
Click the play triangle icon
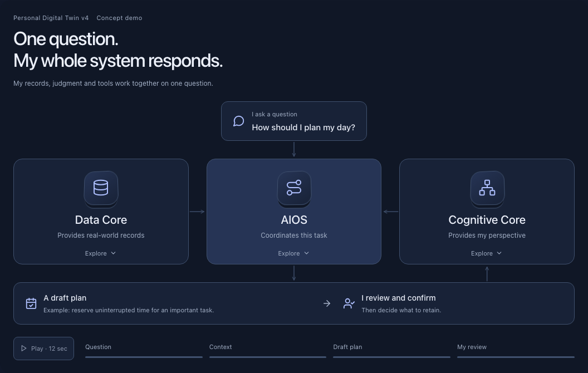(23, 349)
